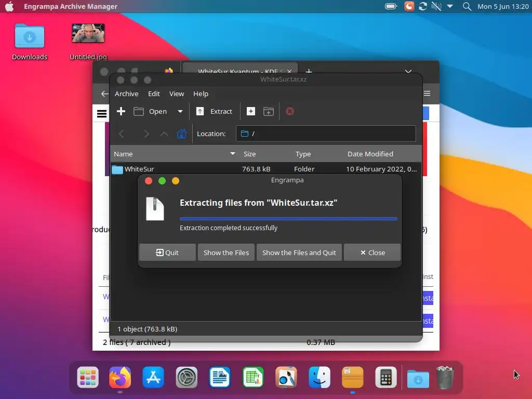The height and width of the screenshot is (399, 532).
Task: Go back with the left arrow navigation icon
Action: [122, 134]
